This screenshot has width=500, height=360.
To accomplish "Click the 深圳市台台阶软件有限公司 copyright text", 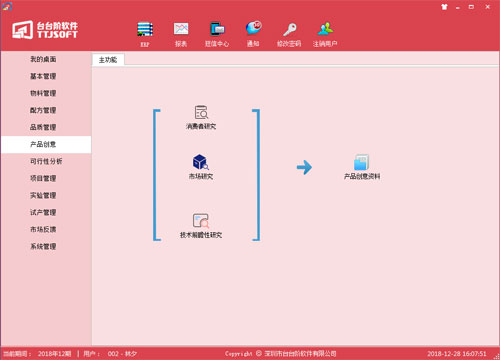I will (x=300, y=354).
